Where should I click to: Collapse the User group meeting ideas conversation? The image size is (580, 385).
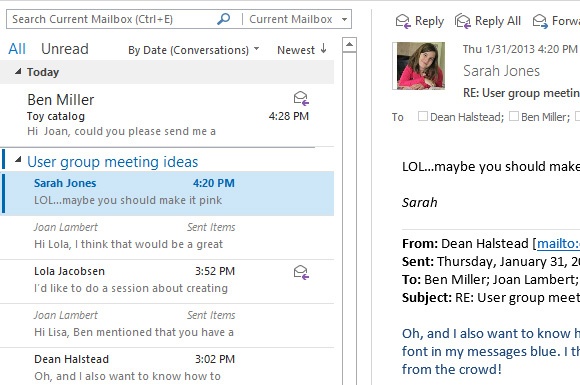click(18, 160)
